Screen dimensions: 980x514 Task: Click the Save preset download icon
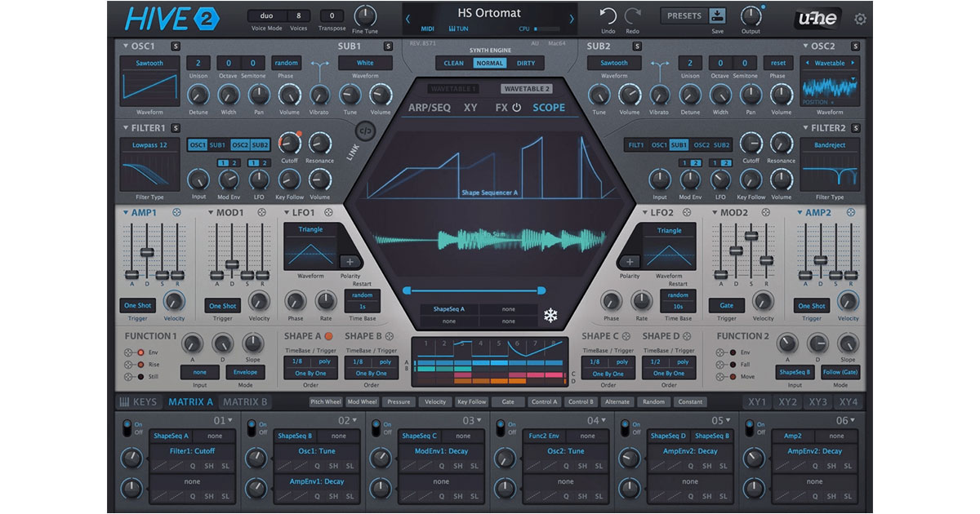717,16
